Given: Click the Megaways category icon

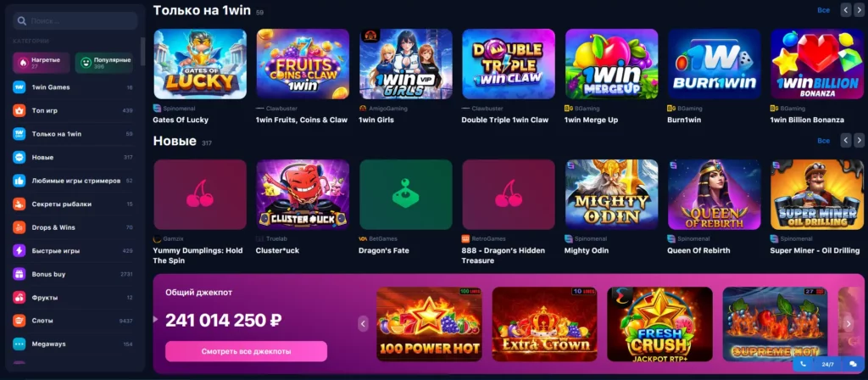Looking at the screenshot, I should click(19, 344).
